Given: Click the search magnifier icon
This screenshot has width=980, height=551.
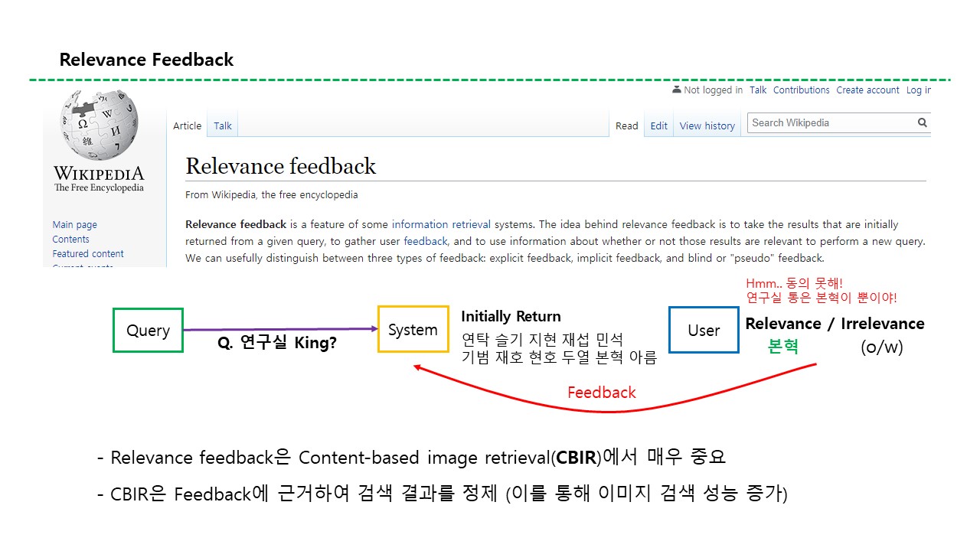Looking at the screenshot, I should coord(923,122).
